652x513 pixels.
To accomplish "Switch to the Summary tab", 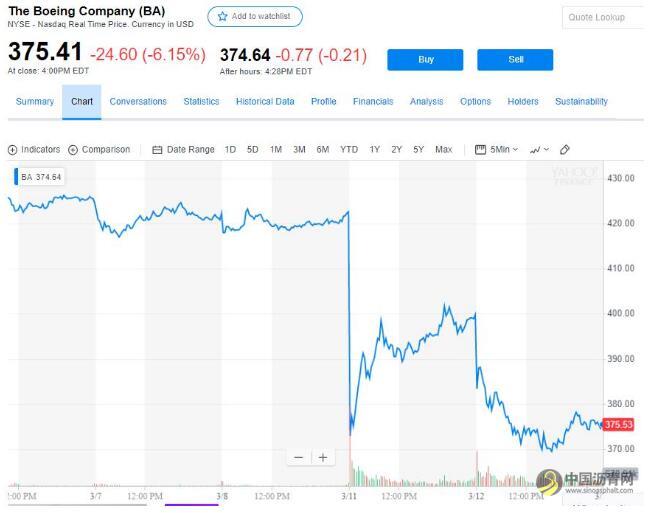I will tap(35, 102).
